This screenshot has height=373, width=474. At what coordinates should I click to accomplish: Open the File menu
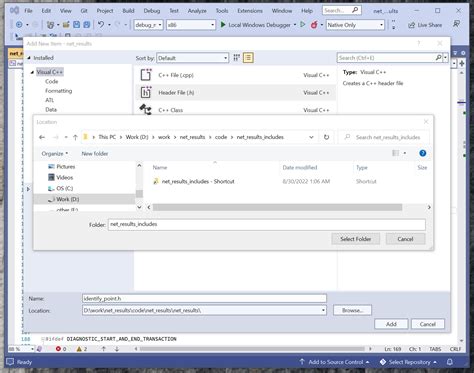tap(28, 11)
